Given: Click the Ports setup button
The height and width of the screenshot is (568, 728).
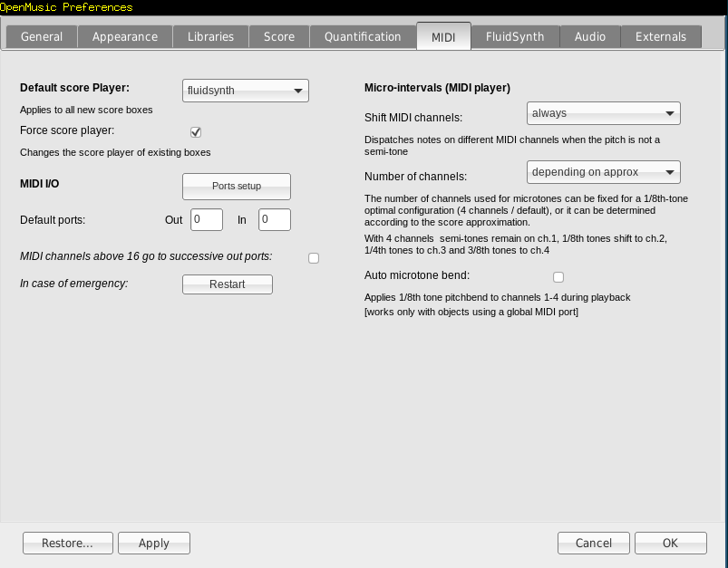Looking at the screenshot, I should coord(237,186).
